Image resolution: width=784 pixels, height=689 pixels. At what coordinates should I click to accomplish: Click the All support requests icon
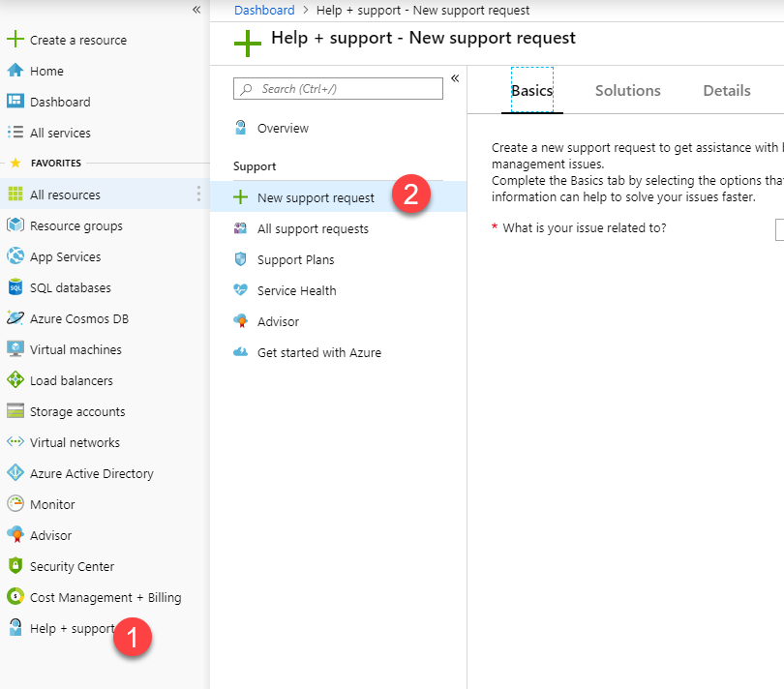[x=240, y=228]
